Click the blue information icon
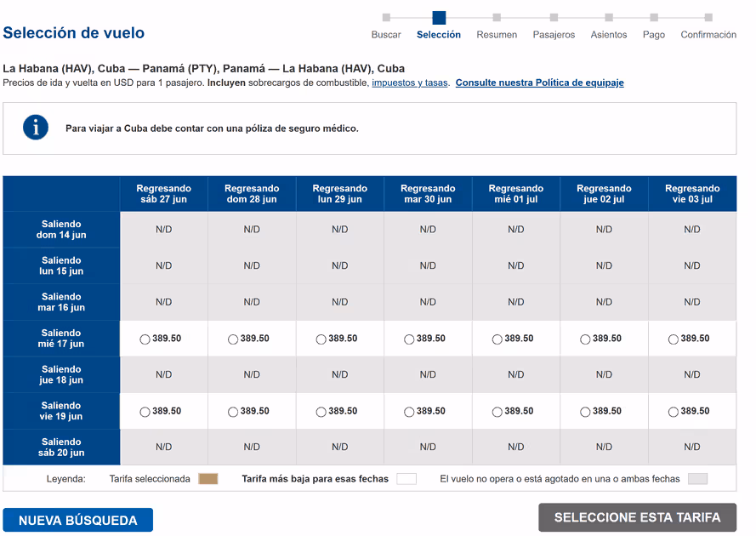Viewport: 756px width, 536px height. [36, 128]
